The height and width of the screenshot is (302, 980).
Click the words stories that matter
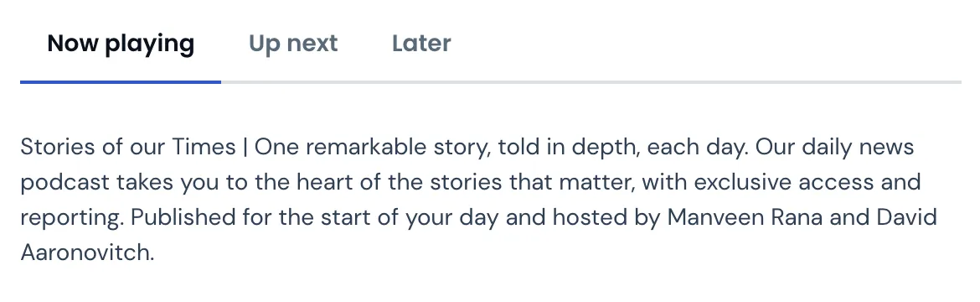click(x=533, y=182)
